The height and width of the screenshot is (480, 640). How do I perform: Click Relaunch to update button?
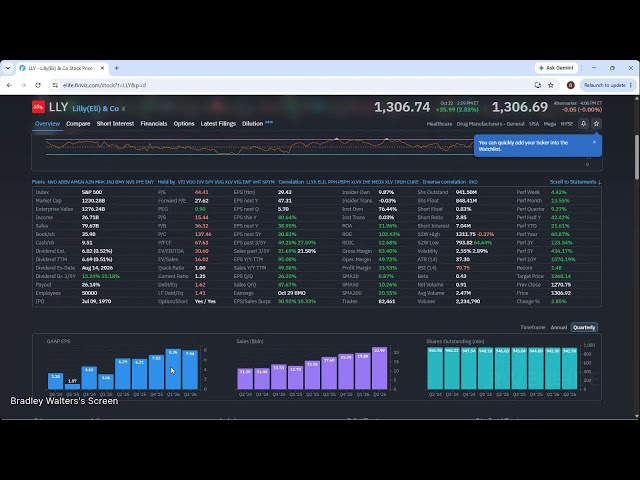pos(607,85)
